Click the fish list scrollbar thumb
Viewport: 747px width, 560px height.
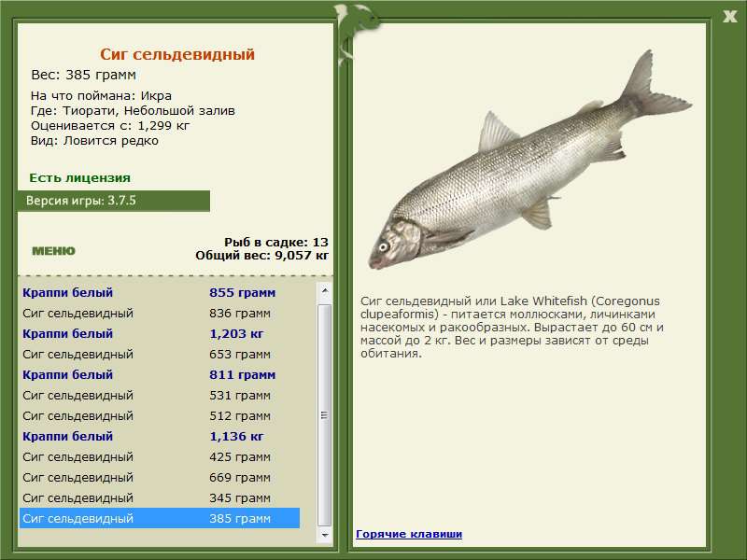click(324, 414)
